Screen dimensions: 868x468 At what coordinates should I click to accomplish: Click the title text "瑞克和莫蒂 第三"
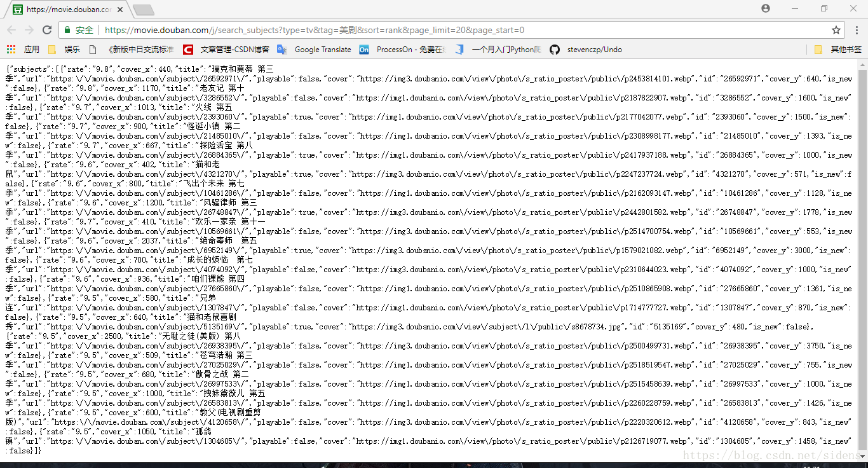click(242, 69)
